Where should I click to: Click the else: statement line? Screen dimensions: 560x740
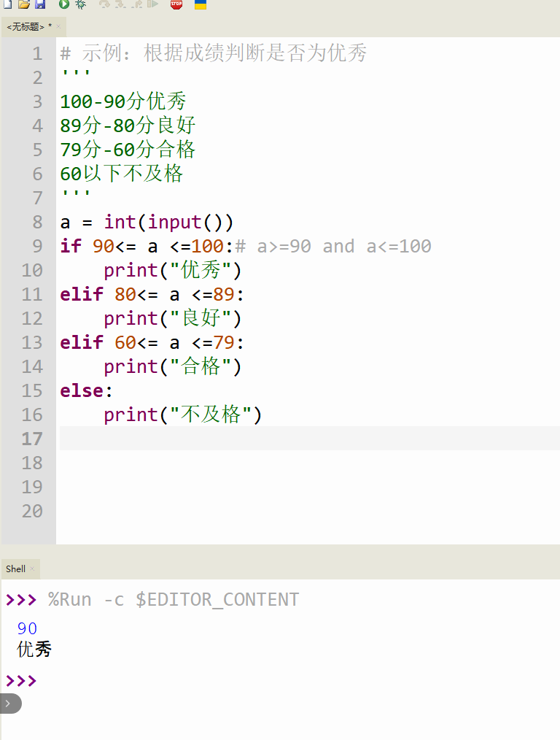pyautogui.click(x=86, y=390)
